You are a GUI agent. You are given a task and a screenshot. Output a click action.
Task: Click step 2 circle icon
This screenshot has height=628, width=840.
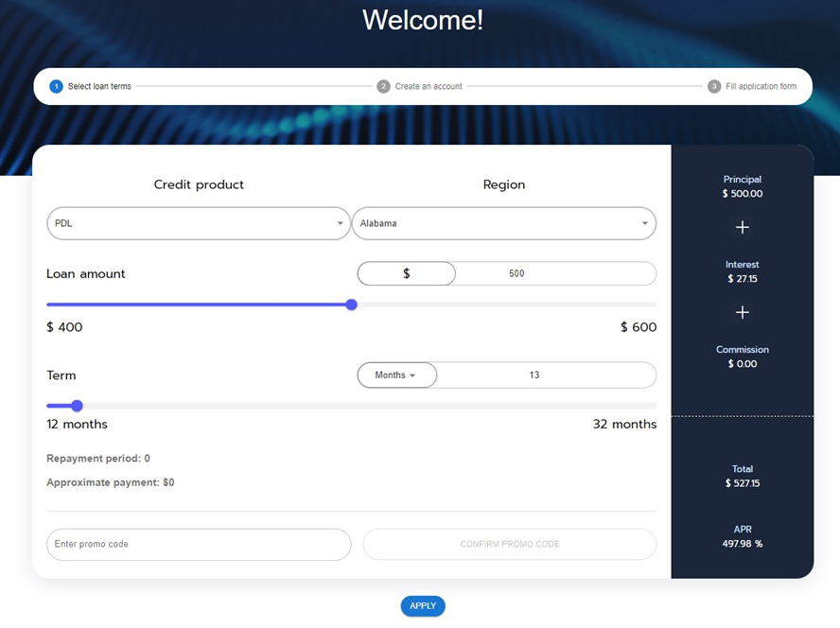point(383,86)
